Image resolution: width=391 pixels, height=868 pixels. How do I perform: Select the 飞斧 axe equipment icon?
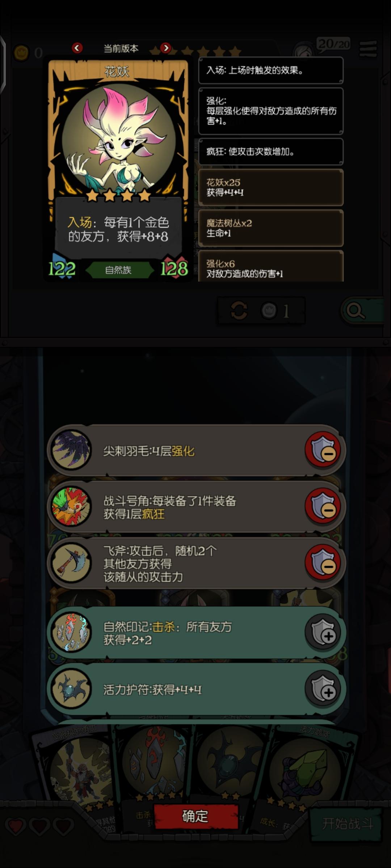tap(71, 562)
